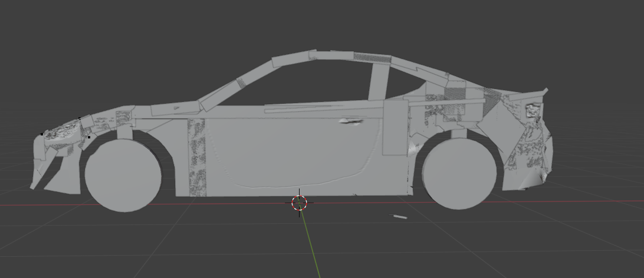Click the rear spoiler tip
The image size is (644, 278).
tap(545, 91)
